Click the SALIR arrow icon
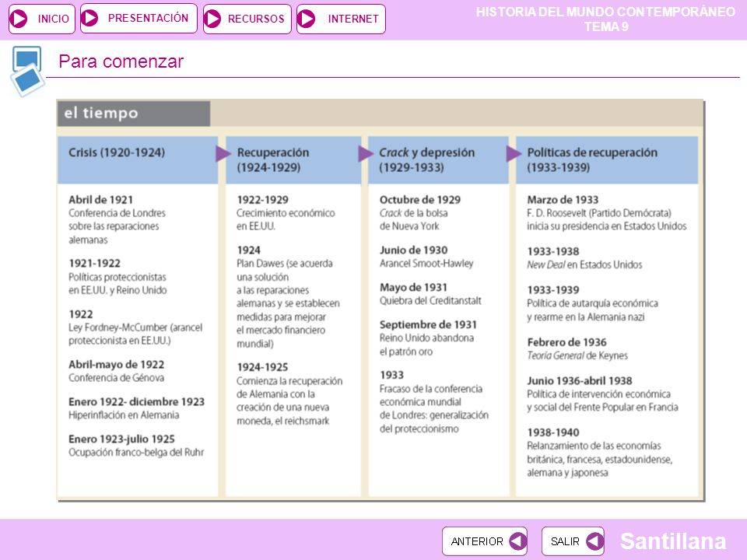This screenshot has height=560, width=747. (x=594, y=541)
